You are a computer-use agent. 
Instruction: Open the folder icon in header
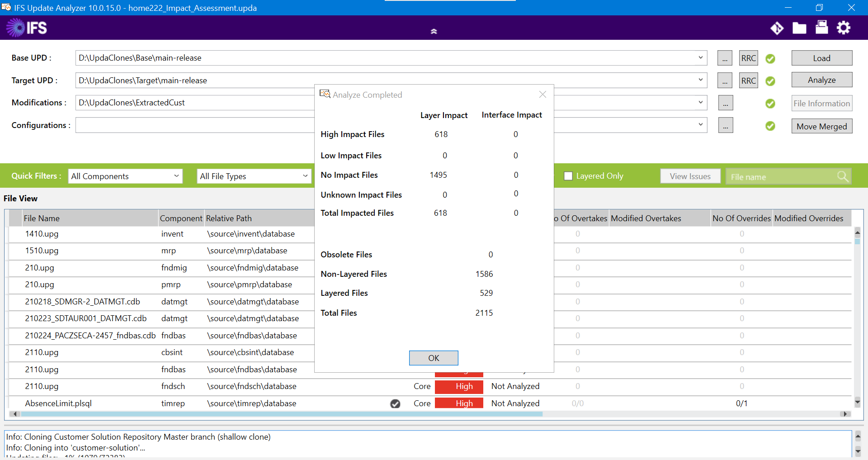click(799, 28)
